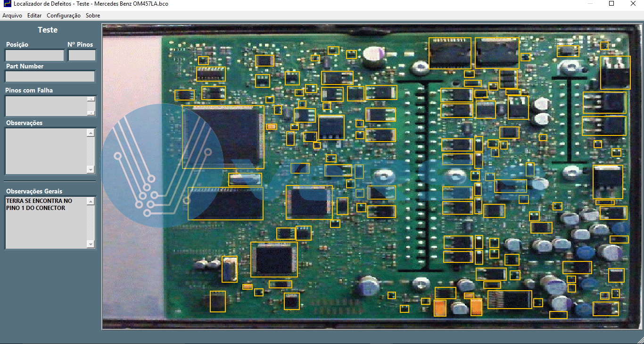The height and width of the screenshot is (344, 644).
Task: Click the Observações text box
Action: (46, 151)
